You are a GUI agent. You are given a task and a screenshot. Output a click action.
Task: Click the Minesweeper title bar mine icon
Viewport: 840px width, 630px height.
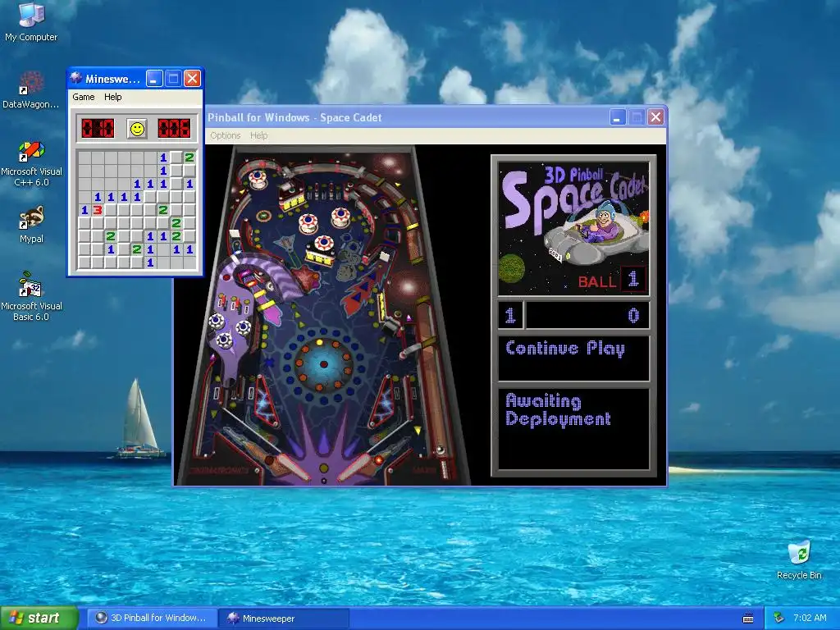coord(76,78)
